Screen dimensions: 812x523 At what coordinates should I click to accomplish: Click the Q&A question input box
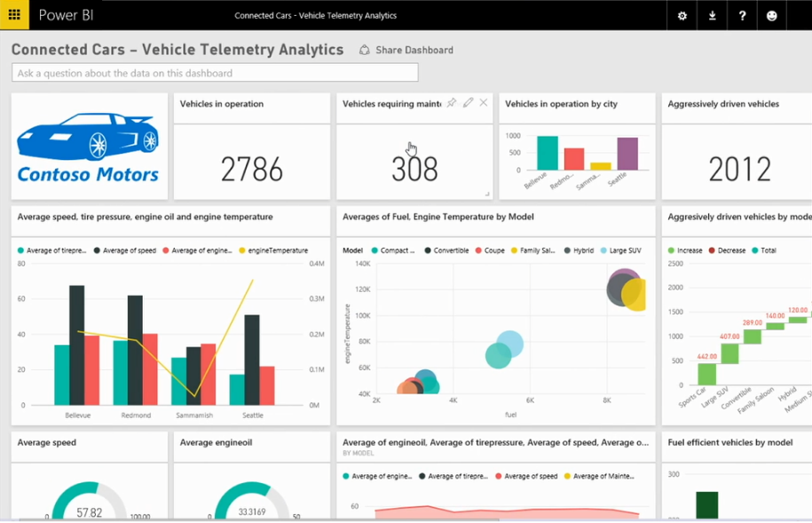pyautogui.click(x=215, y=73)
